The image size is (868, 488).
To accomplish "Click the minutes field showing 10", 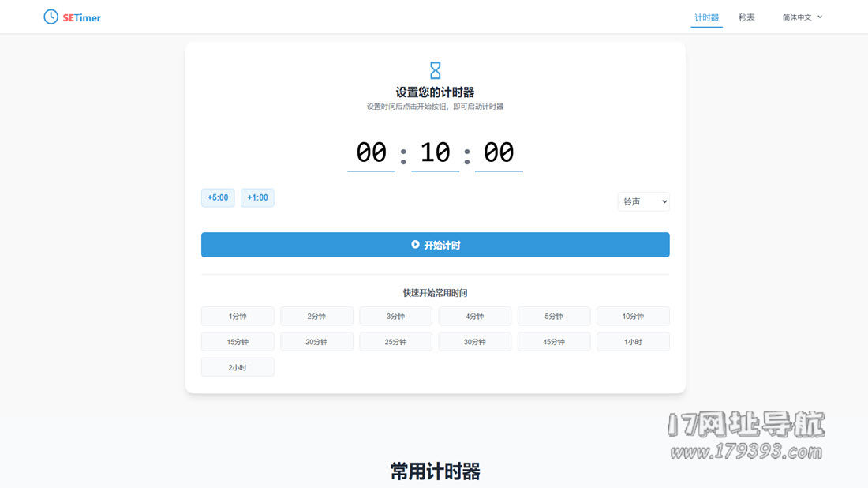I will (435, 152).
